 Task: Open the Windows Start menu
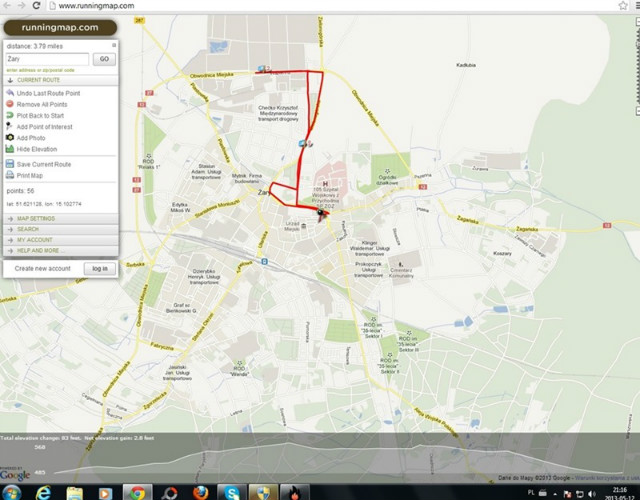(x=11, y=493)
